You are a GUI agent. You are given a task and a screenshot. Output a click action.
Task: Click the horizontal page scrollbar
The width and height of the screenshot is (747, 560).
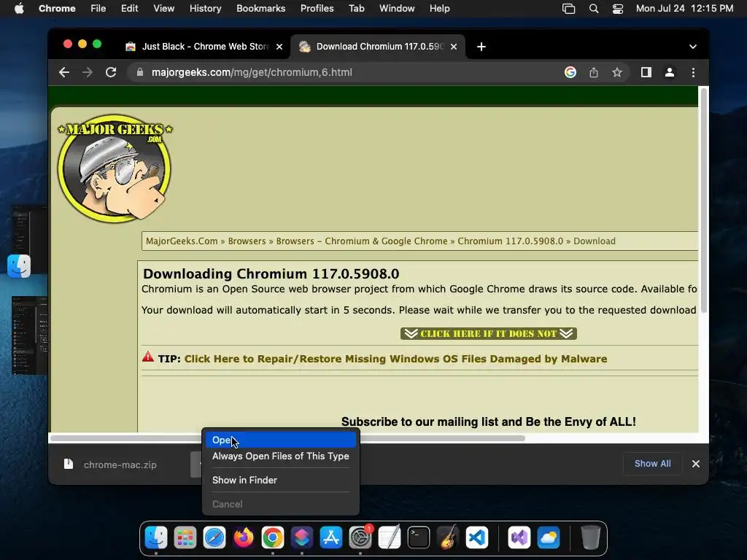click(287, 438)
